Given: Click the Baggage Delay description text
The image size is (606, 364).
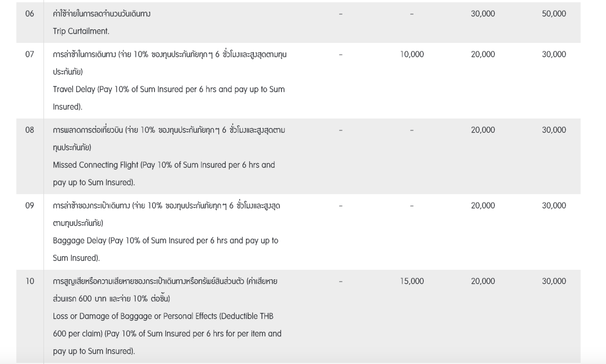Looking at the screenshot, I should click(165, 240).
